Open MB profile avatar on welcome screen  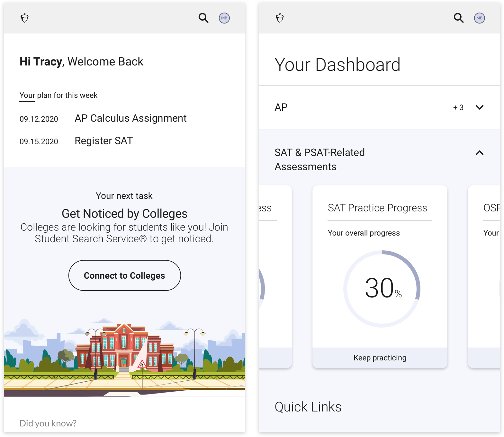(224, 18)
